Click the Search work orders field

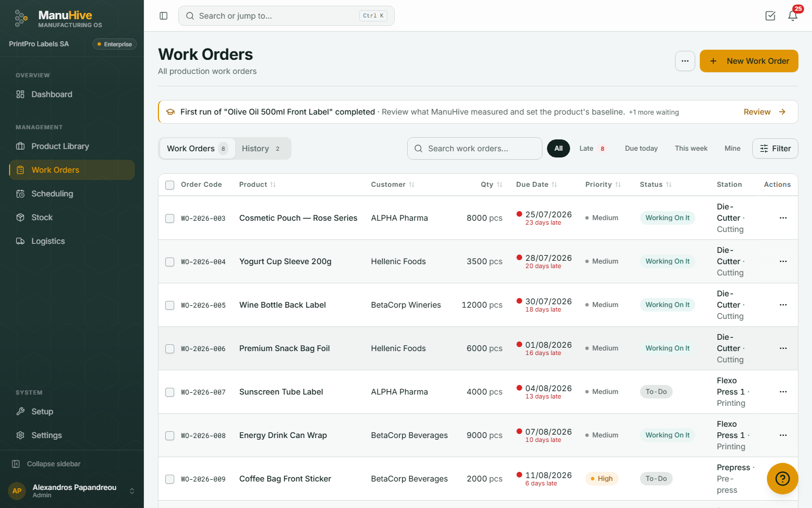pyautogui.click(x=475, y=148)
